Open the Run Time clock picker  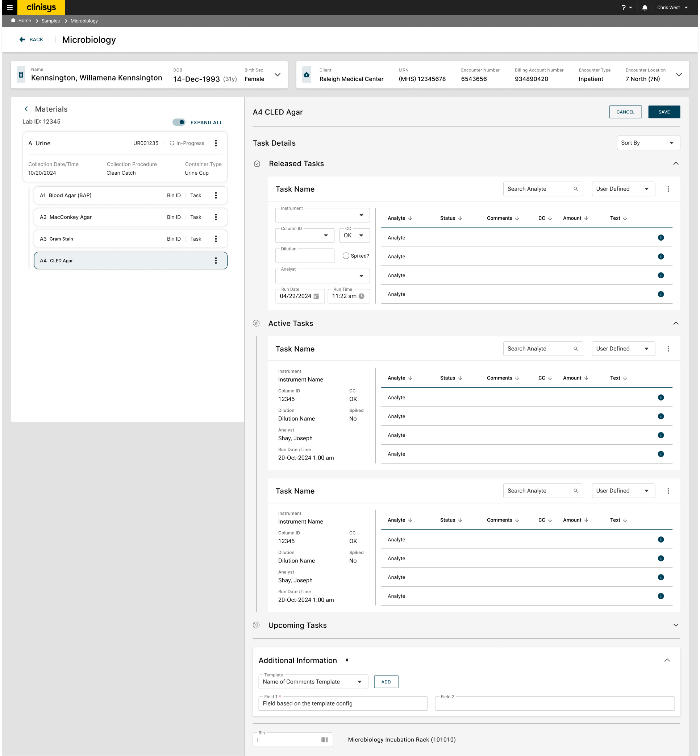tap(362, 296)
